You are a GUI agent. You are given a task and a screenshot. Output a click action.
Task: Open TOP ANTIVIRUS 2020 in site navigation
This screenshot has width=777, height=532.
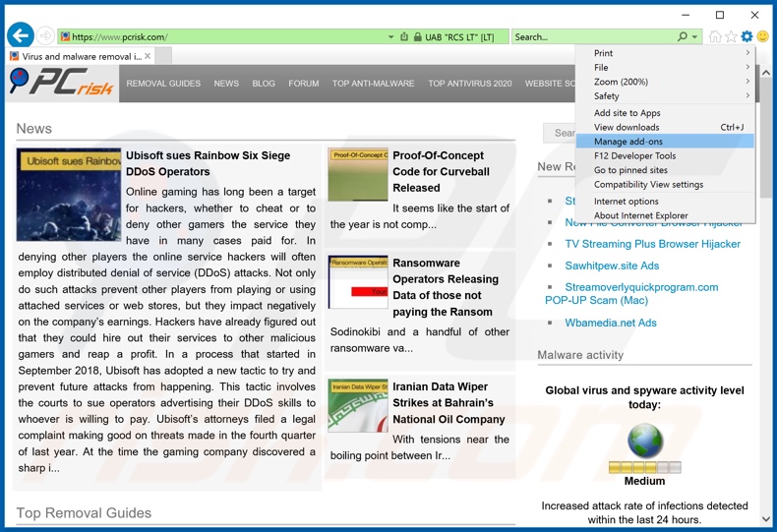coord(470,84)
